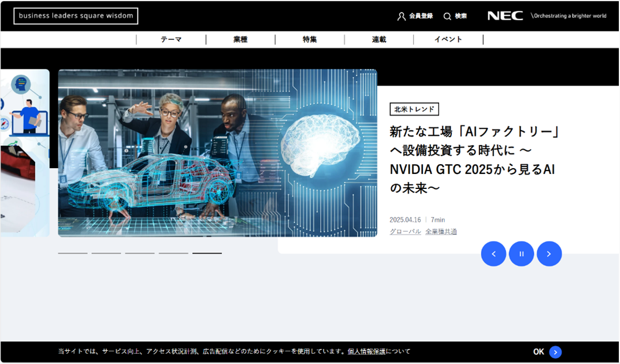Click the 7min reading time text
The image size is (620, 364).
click(x=438, y=220)
